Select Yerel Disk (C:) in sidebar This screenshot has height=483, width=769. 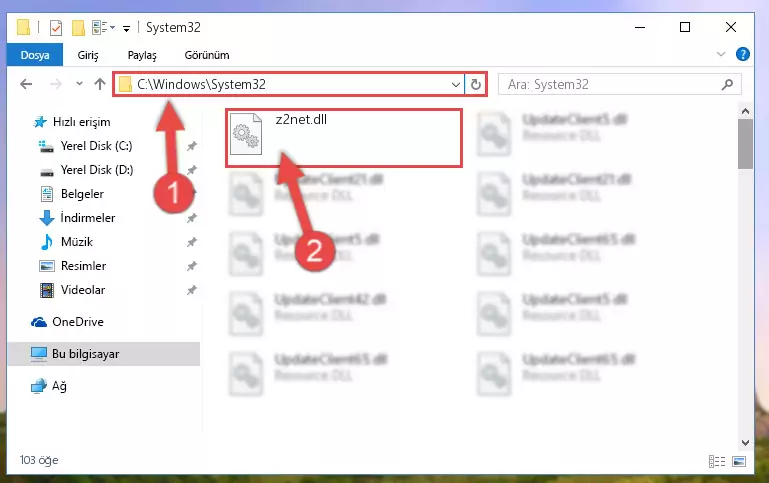click(96, 146)
